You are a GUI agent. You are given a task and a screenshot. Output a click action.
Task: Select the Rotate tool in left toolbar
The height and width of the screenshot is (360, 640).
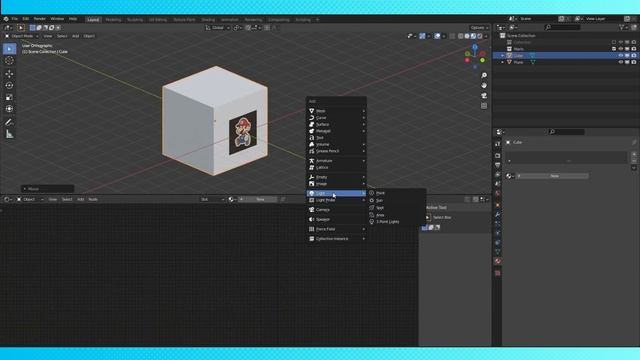click(9, 85)
